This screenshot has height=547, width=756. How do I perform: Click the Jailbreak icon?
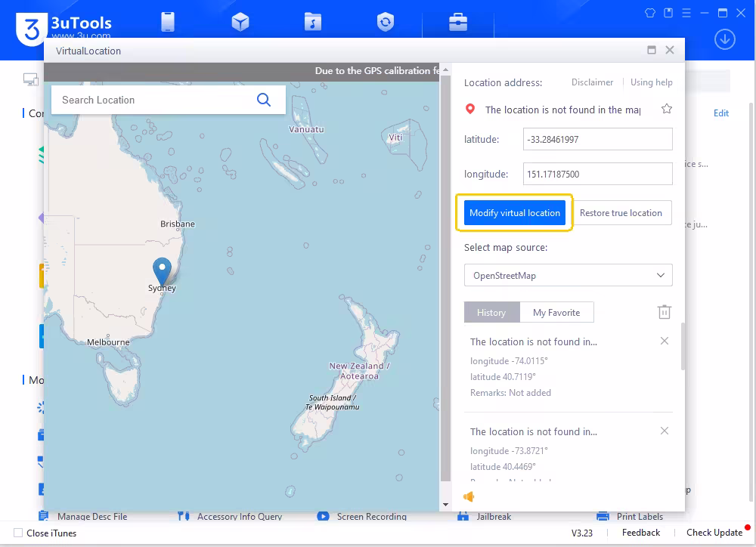[x=463, y=516]
